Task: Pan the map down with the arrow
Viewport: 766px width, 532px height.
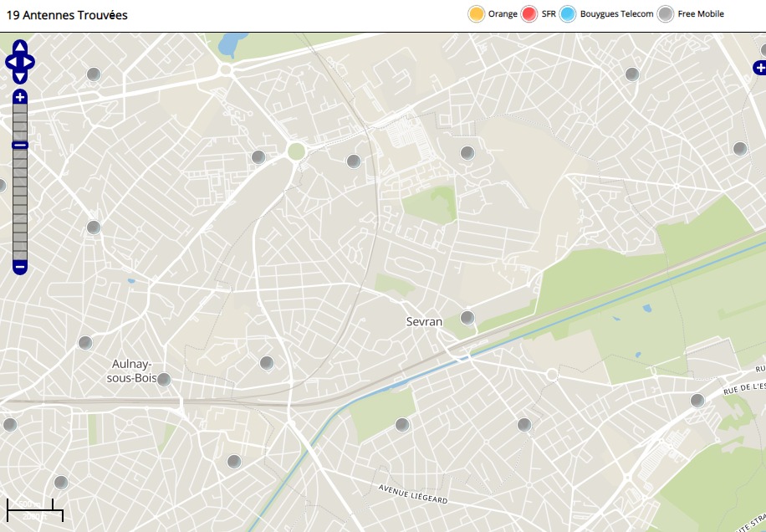Action: [20, 77]
